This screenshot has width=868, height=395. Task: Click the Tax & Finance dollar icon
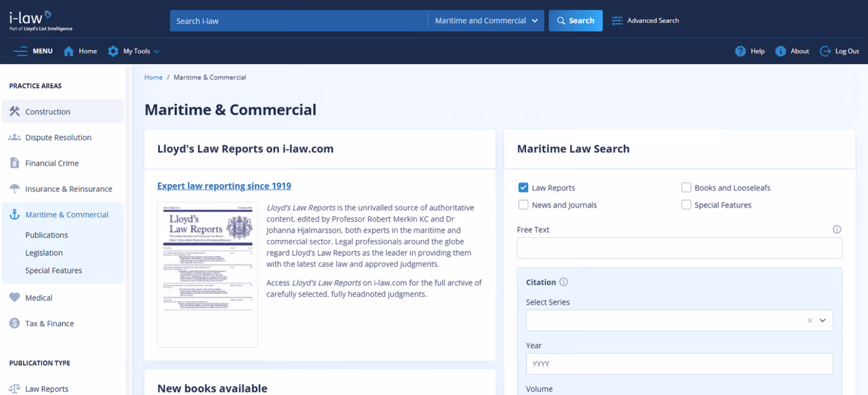coord(15,323)
